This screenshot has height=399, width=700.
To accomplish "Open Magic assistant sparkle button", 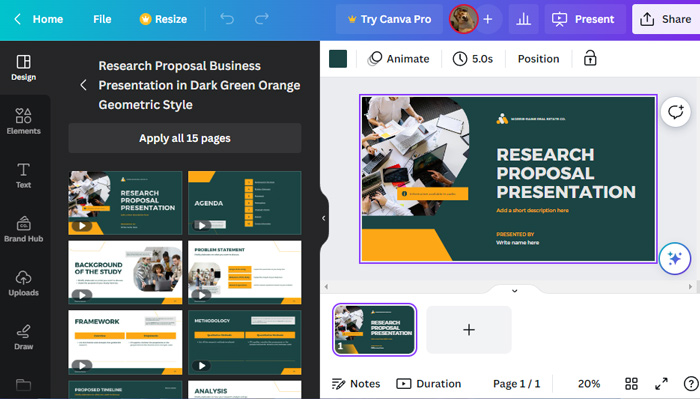I will click(675, 258).
